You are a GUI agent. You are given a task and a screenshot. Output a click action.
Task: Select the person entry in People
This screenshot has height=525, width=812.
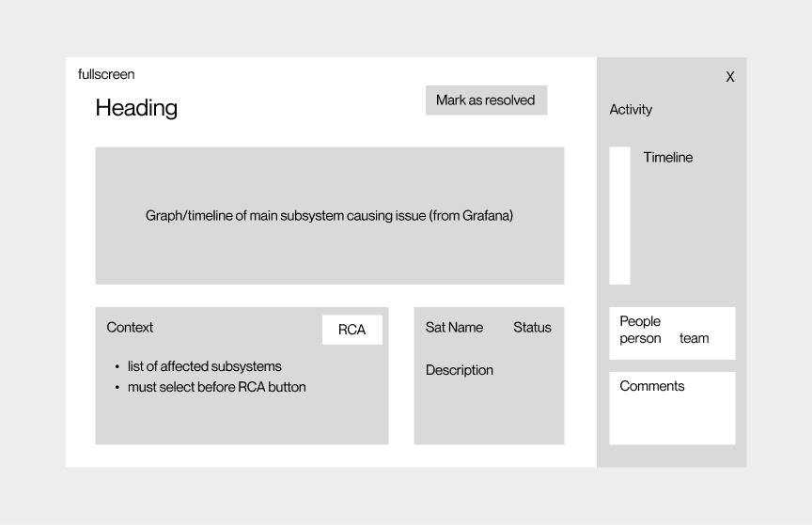tap(640, 339)
